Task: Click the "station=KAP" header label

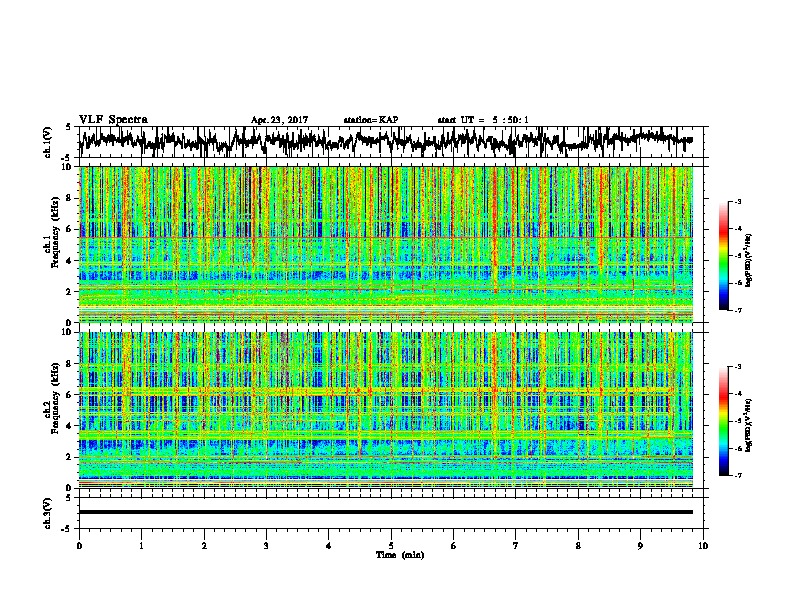Action: click(x=371, y=120)
